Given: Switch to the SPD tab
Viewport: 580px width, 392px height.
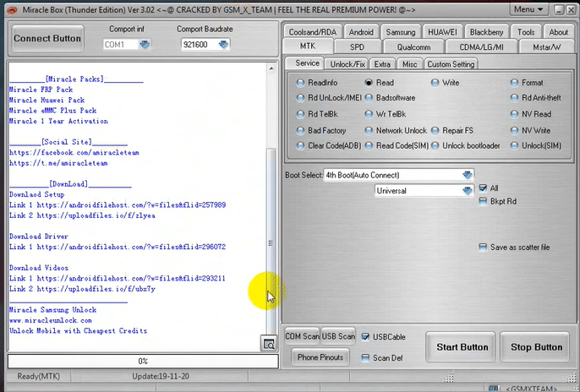Looking at the screenshot, I should (358, 47).
